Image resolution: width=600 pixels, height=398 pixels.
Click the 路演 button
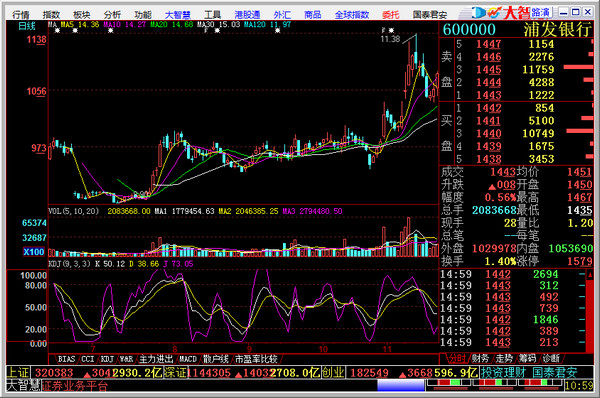coord(541,12)
